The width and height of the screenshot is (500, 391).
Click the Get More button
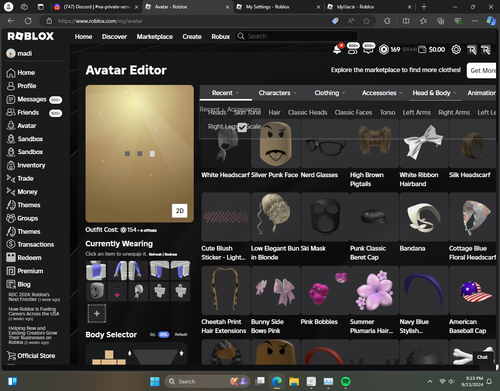click(482, 70)
